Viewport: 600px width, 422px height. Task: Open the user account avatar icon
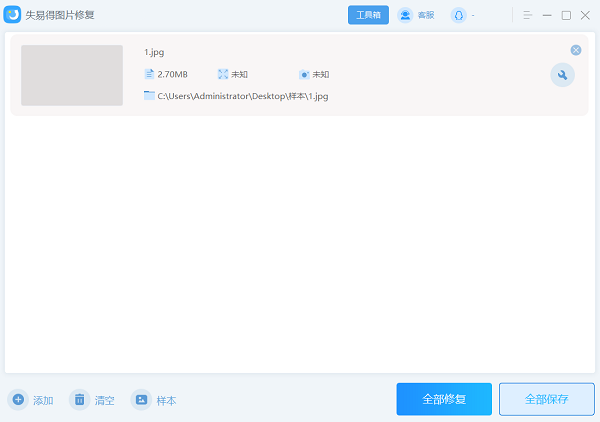[458, 15]
